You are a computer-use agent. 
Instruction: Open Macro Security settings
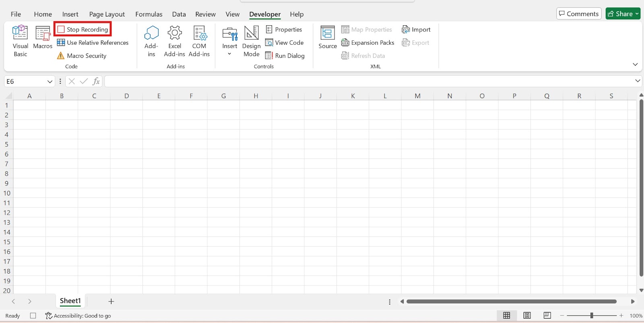pos(82,56)
